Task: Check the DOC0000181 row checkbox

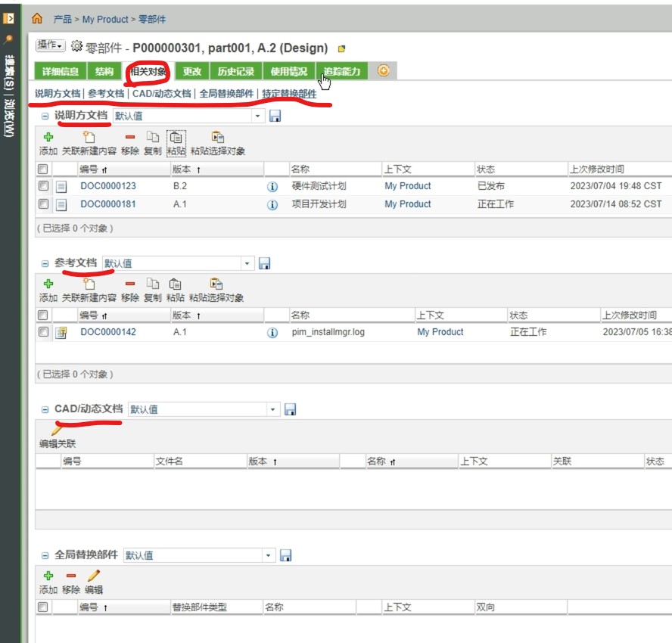Action: click(x=43, y=204)
